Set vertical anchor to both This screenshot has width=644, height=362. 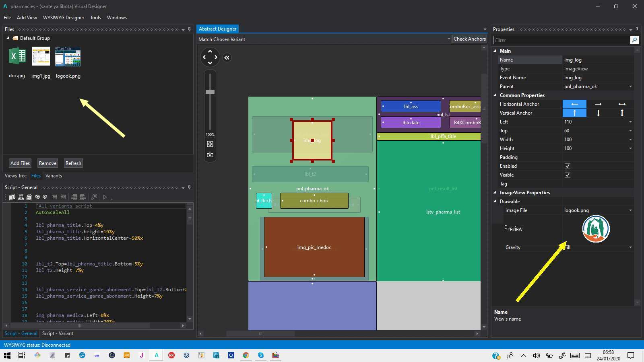click(x=622, y=113)
